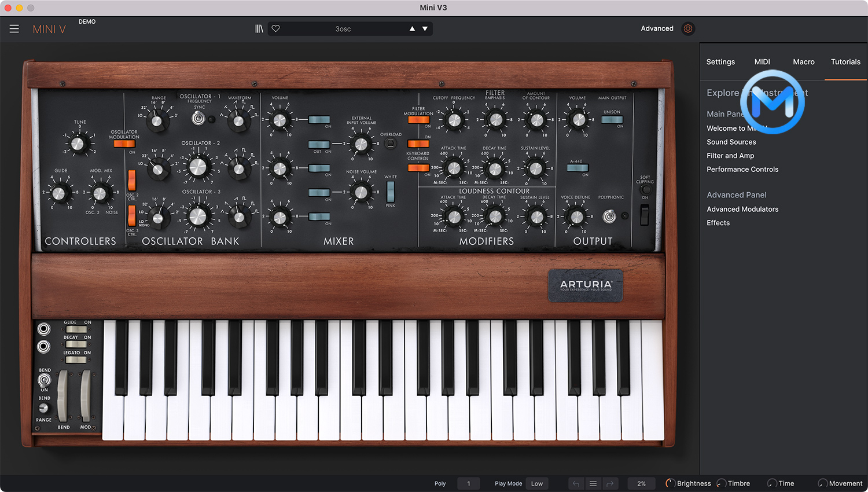Change the Poly voice count value

pos(469,483)
